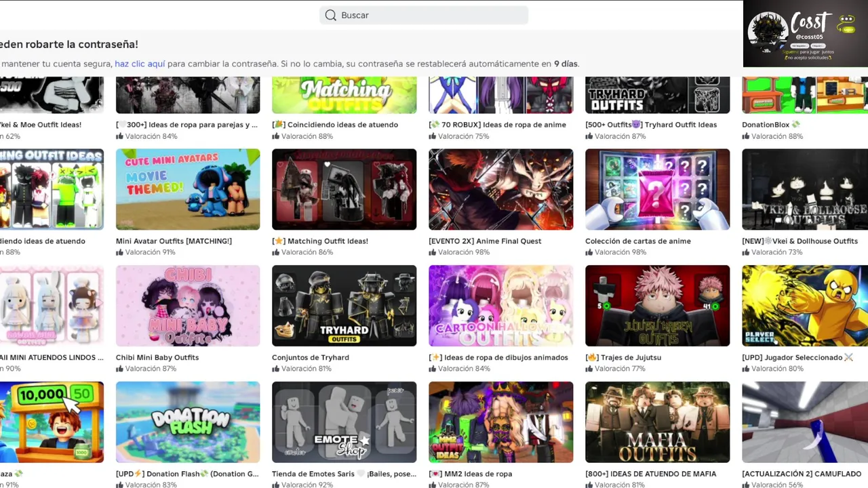Viewport: 868px width, 488px height.
Task: Click thumbs-up icon on Anime Final Quest rating
Action: (x=432, y=252)
